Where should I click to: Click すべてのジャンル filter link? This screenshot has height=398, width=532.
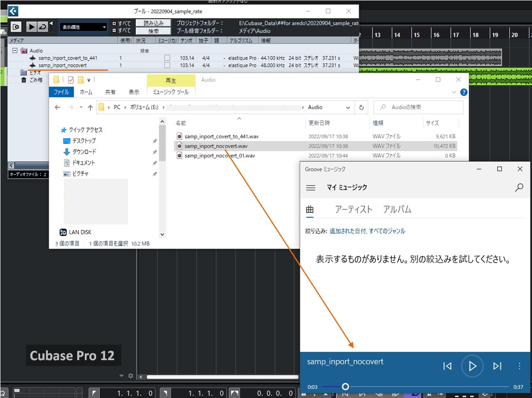[x=387, y=231]
